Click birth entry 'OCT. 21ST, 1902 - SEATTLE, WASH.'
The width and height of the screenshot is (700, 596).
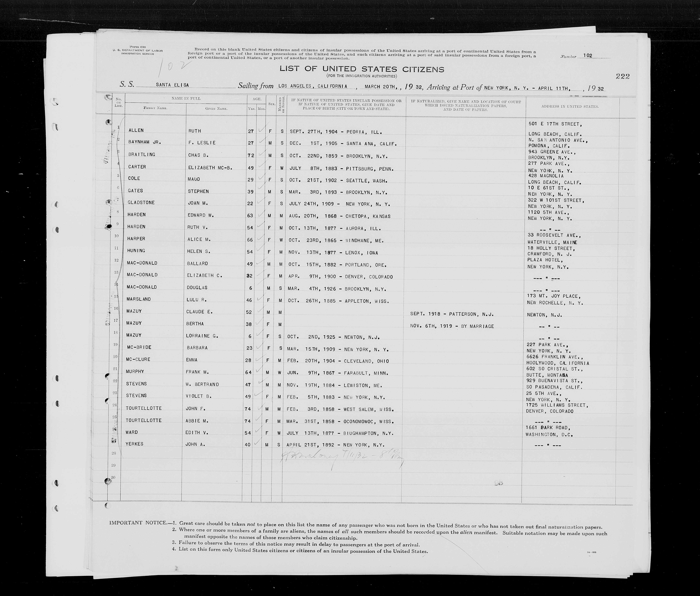(338, 180)
